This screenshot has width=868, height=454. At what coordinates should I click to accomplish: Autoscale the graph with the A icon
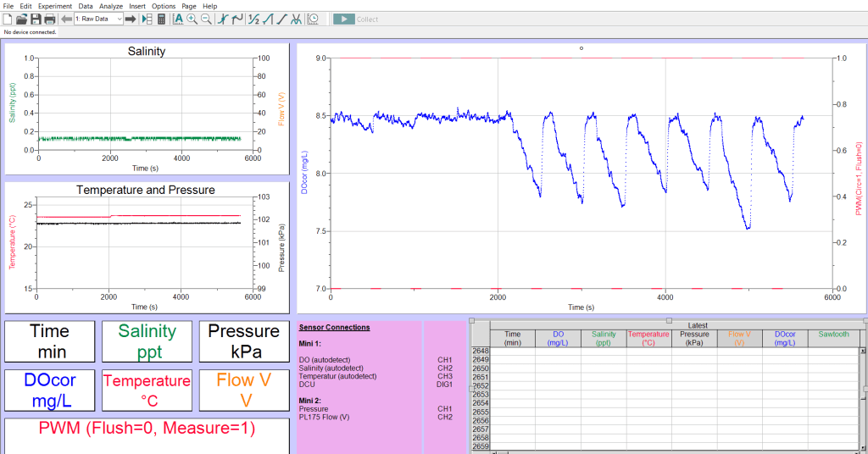[178, 19]
